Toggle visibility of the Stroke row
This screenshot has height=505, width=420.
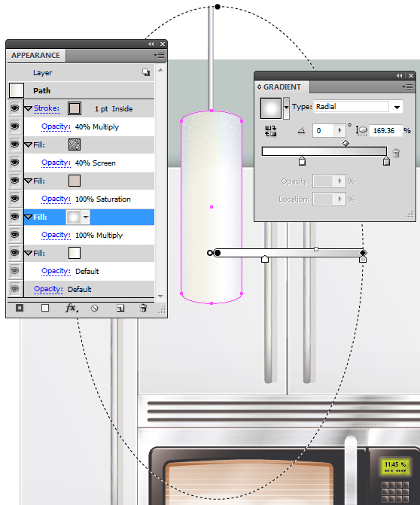[x=15, y=108]
